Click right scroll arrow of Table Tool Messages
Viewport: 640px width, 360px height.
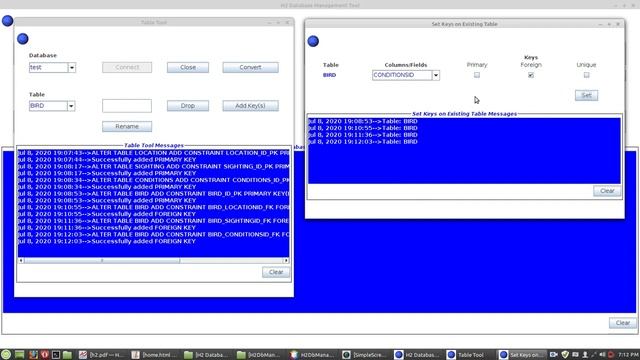(x=286, y=260)
